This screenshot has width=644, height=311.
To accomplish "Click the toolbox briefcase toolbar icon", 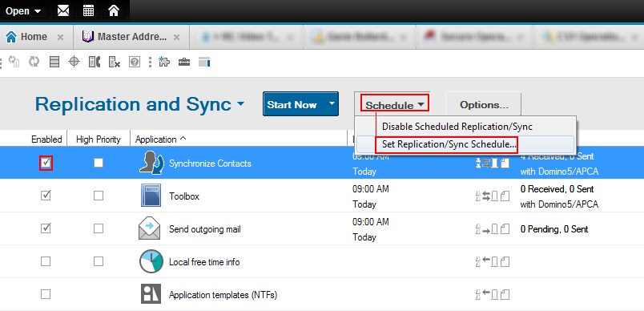I will click(184, 62).
